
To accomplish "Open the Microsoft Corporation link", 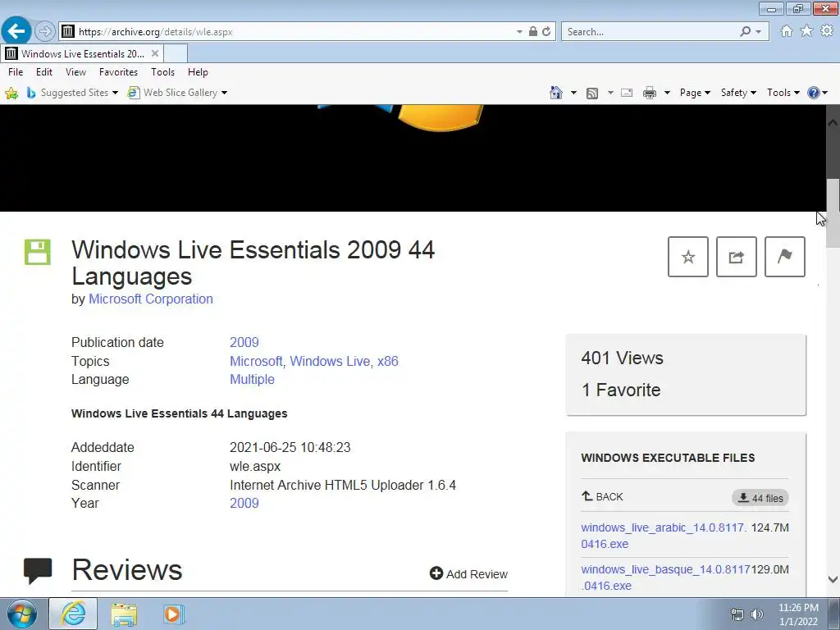I will 151,299.
